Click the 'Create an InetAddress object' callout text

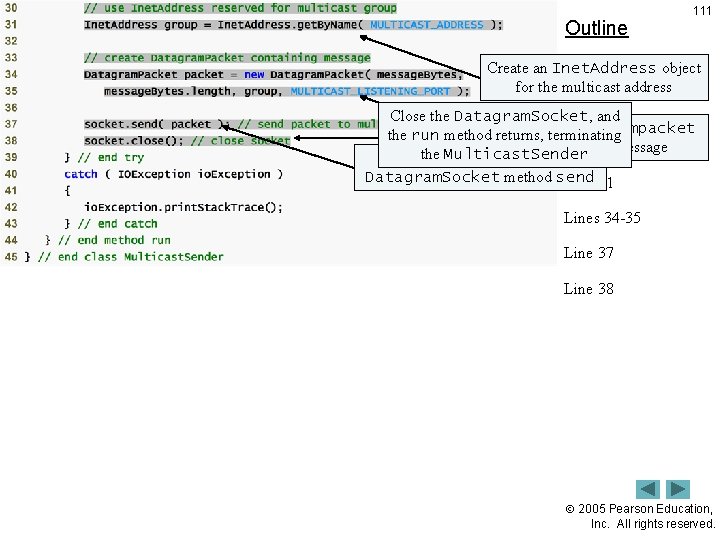tap(594, 77)
